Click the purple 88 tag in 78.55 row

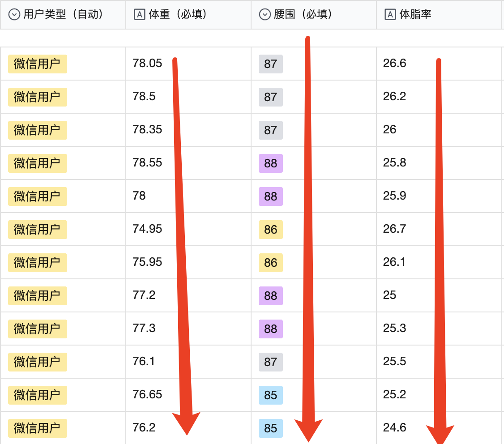pyautogui.click(x=270, y=163)
